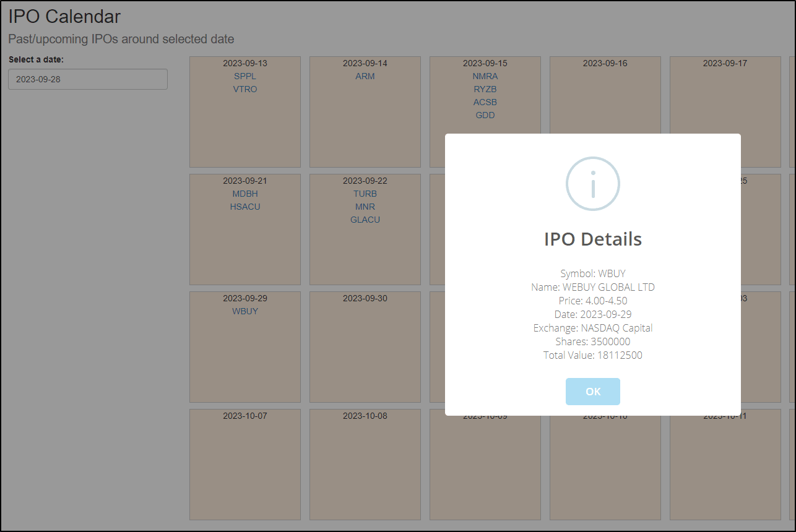This screenshot has height=532, width=796.
Task: Open the SPPL ticker link
Action: (245, 76)
